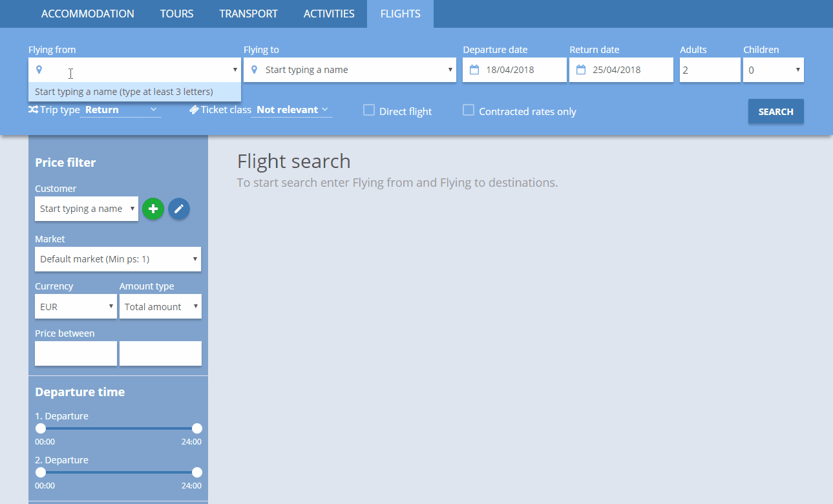The height and width of the screenshot is (504, 833).
Task: Click the trip type arrows icon
Action: click(32, 110)
